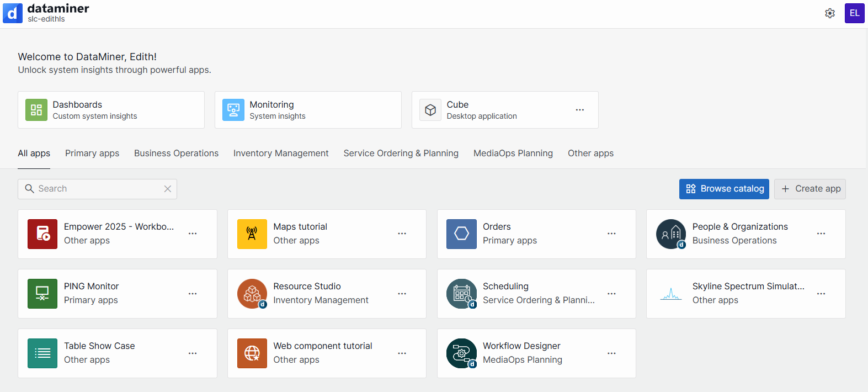Open Orders more options menu

[x=611, y=234]
